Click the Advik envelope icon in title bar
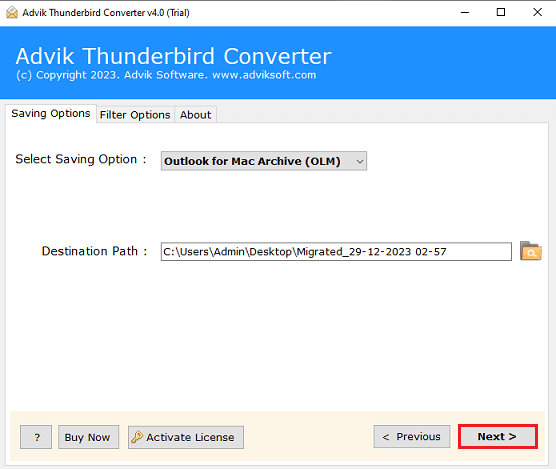 (x=12, y=13)
